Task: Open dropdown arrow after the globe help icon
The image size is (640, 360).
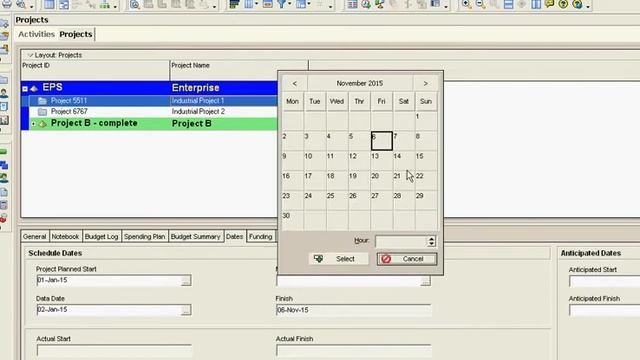Action: point(588,6)
